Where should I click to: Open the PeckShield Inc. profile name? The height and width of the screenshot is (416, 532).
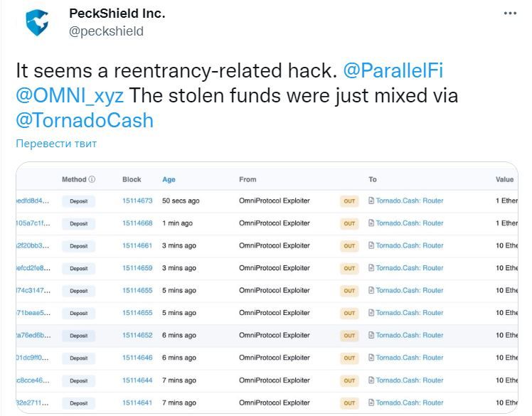[x=117, y=14]
